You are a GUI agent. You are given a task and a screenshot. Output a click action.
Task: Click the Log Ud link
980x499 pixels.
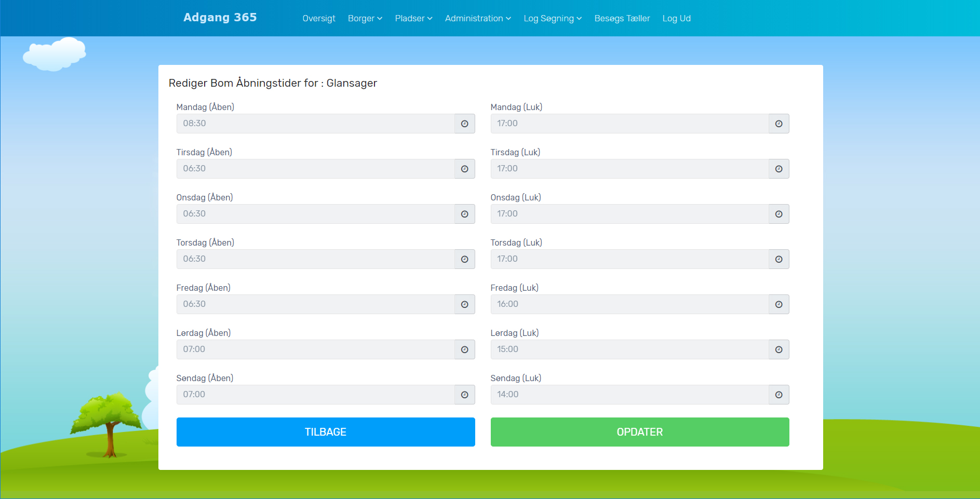pos(676,19)
